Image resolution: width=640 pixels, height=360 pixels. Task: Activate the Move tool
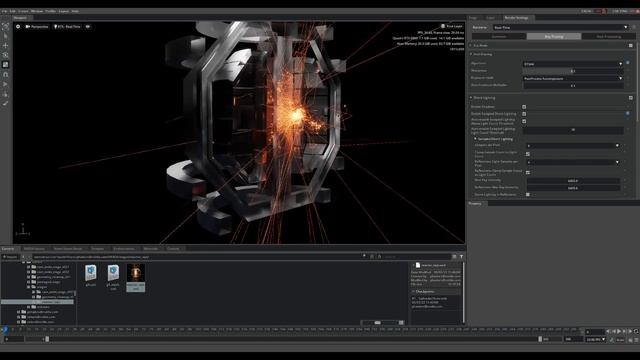point(5,45)
